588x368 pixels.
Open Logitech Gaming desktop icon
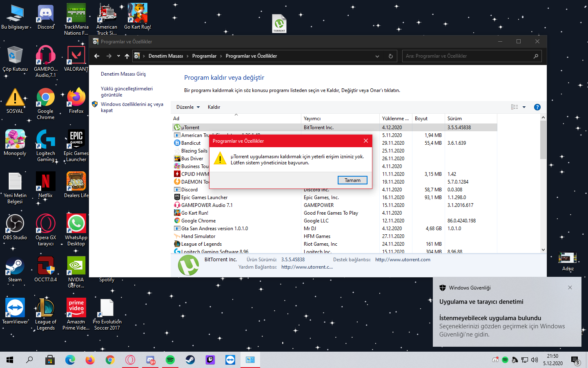coord(46,146)
